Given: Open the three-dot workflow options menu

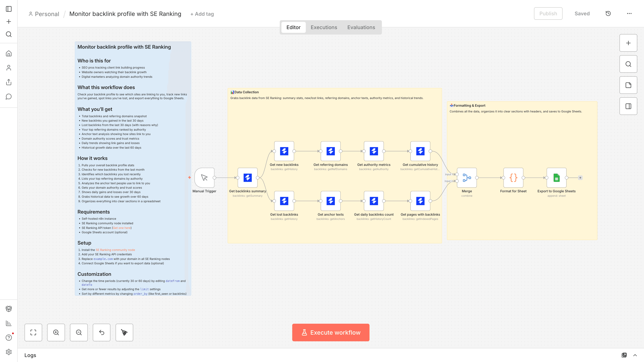Looking at the screenshot, I should [x=629, y=13].
